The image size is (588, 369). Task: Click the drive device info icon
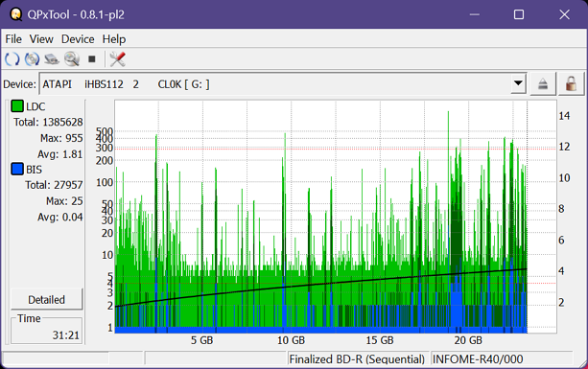[52, 59]
